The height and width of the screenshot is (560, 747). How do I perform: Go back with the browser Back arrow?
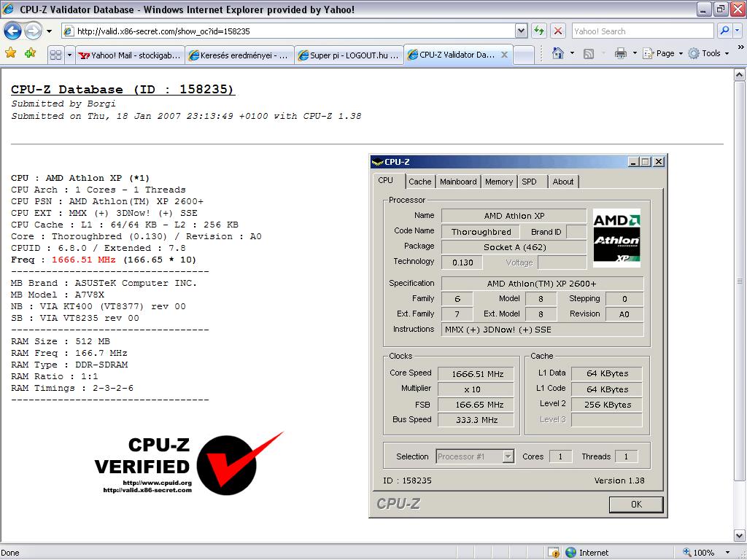pos(12,31)
